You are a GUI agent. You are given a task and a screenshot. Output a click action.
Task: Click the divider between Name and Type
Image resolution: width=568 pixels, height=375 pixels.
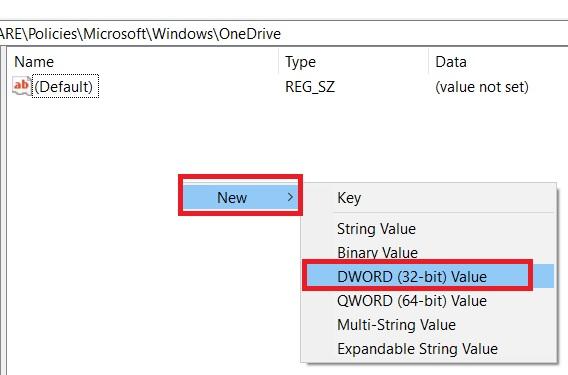pos(279,62)
